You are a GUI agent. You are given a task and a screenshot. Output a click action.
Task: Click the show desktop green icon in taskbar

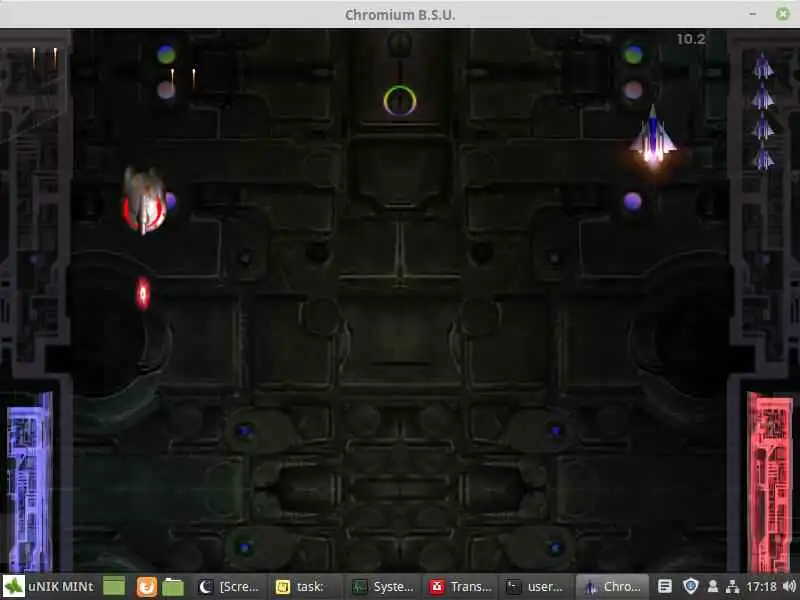114,587
